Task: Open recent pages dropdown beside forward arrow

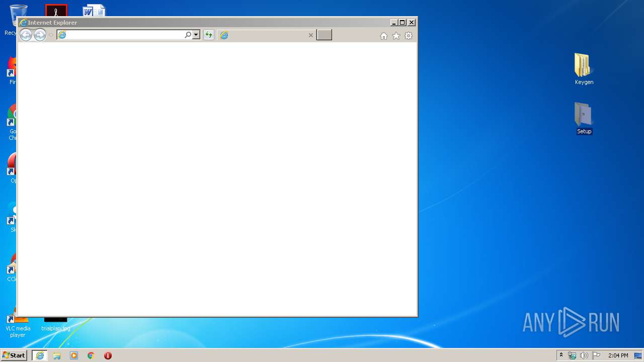Action: click(x=51, y=35)
